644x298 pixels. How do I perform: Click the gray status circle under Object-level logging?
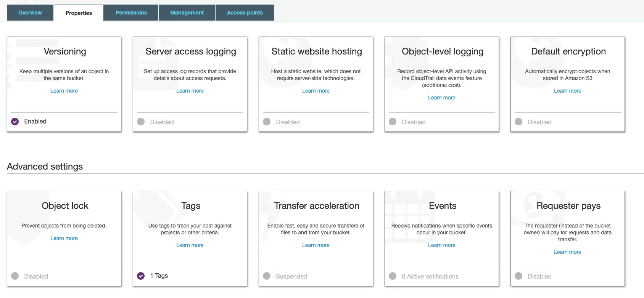coord(393,122)
